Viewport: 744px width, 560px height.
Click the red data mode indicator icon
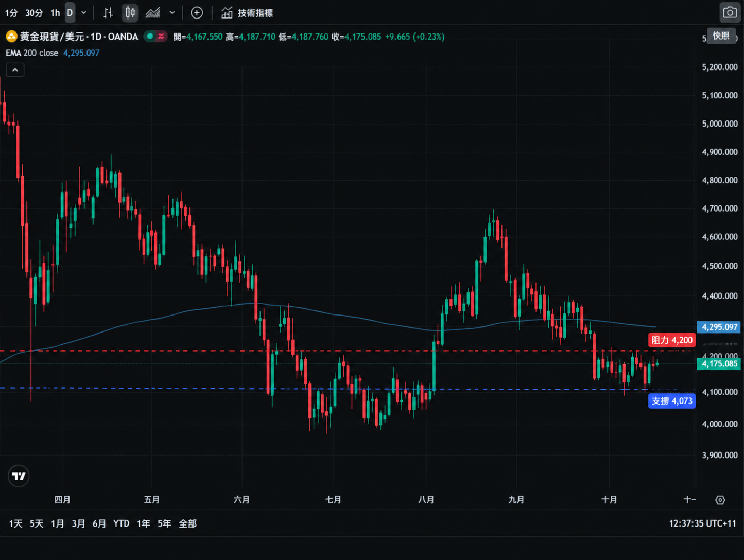162,37
